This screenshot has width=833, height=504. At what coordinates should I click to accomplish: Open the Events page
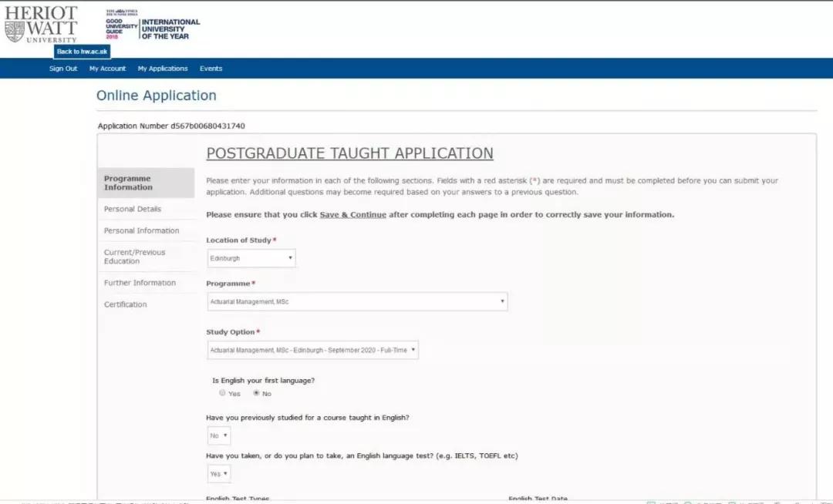click(211, 69)
